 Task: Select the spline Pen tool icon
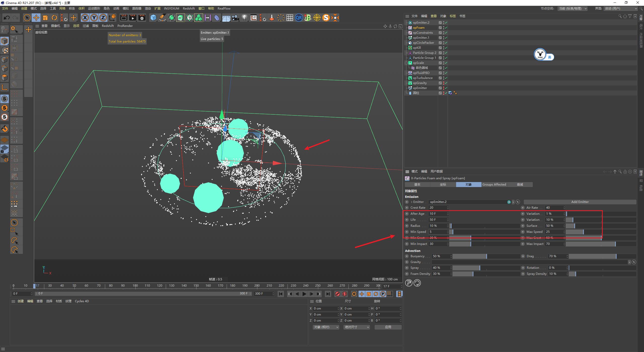click(162, 18)
